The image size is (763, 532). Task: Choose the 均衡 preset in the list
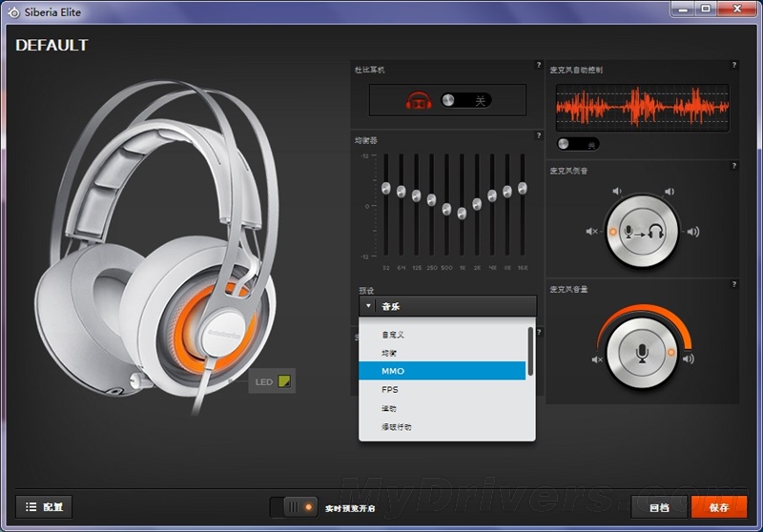pos(389,353)
